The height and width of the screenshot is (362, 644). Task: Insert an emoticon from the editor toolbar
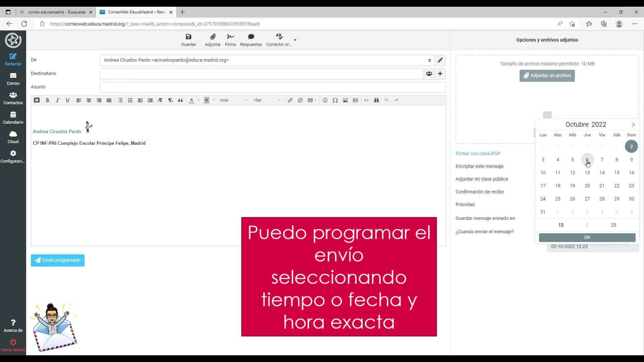tap(325, 100)
